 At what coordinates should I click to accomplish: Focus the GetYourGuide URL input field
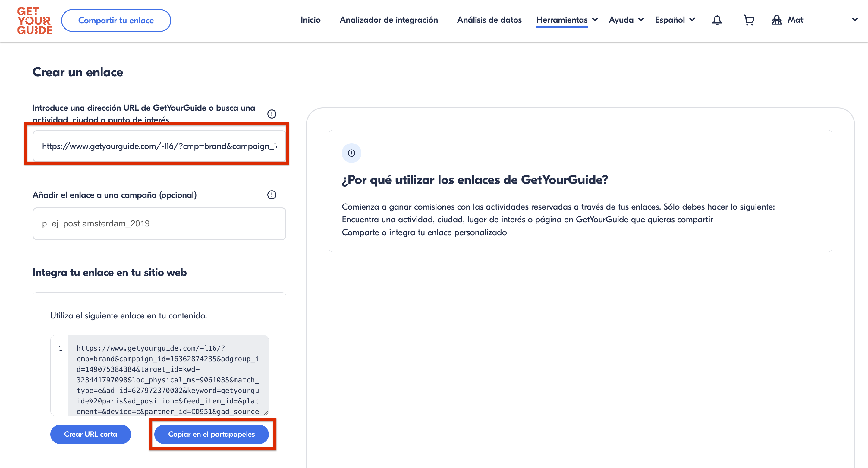click(x=159, y=146)
